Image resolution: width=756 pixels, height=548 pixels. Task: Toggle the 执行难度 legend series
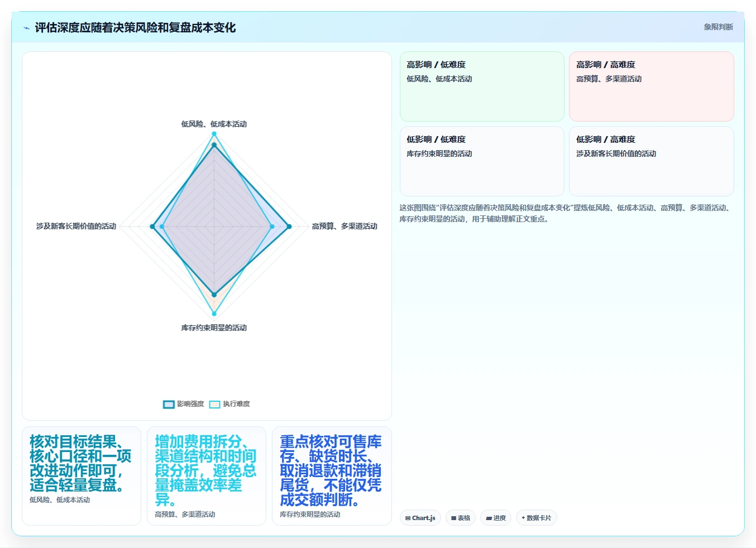click(x=229, y=404)
